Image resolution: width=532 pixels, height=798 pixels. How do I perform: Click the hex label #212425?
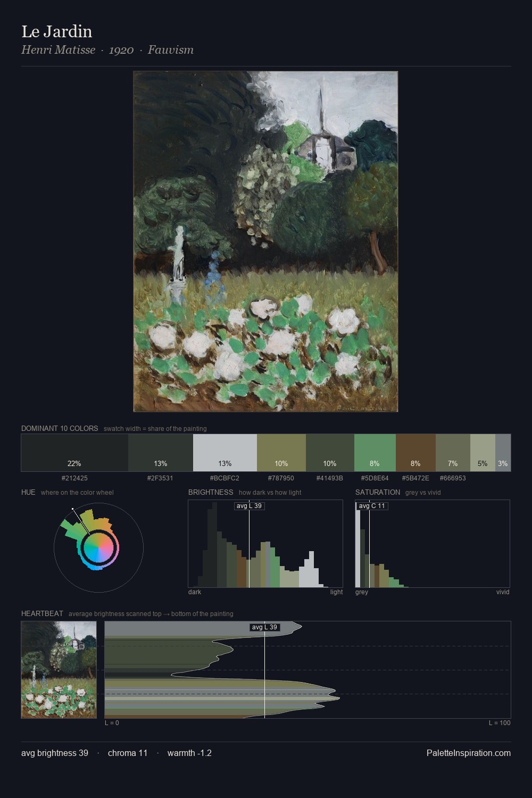click(x=74, y=478)
